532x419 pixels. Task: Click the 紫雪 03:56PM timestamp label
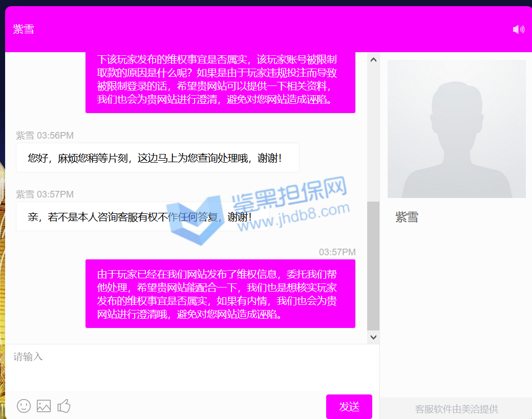[x=45, y=136]
